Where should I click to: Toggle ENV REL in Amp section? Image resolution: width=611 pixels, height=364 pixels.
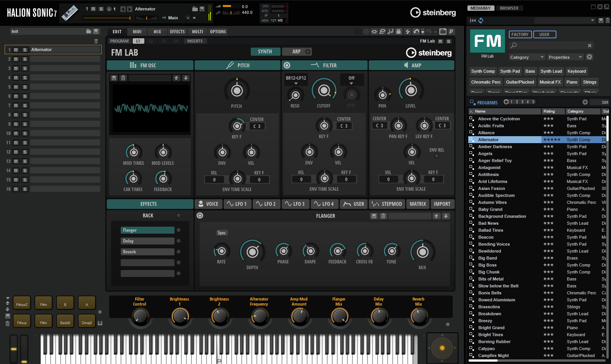(x=437, y=156)
